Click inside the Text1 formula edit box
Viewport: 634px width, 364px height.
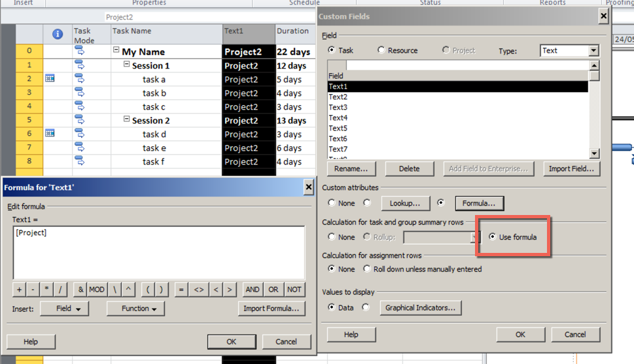159,253
